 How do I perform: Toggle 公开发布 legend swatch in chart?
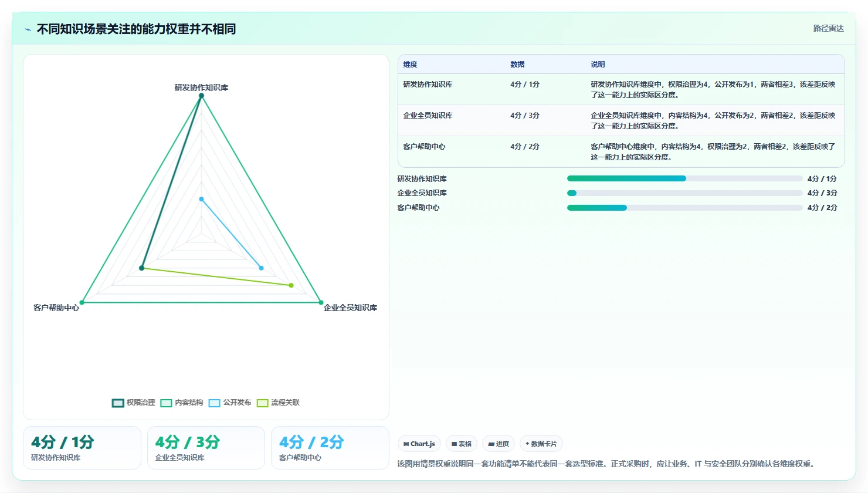(214, 403)
